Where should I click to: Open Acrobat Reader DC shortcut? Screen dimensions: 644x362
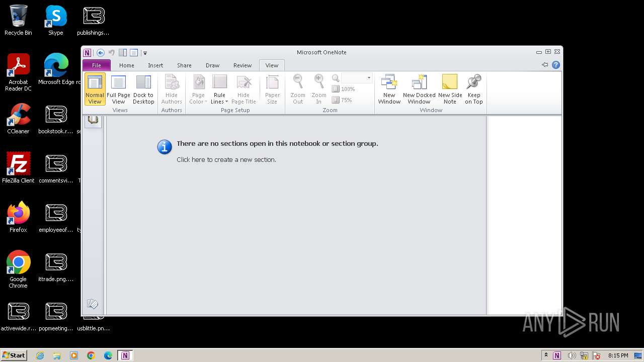pos(18,73)
